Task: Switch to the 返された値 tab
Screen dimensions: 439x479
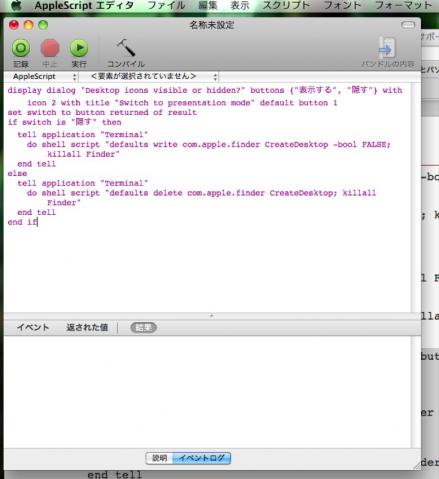Action: tap(87, 327)
